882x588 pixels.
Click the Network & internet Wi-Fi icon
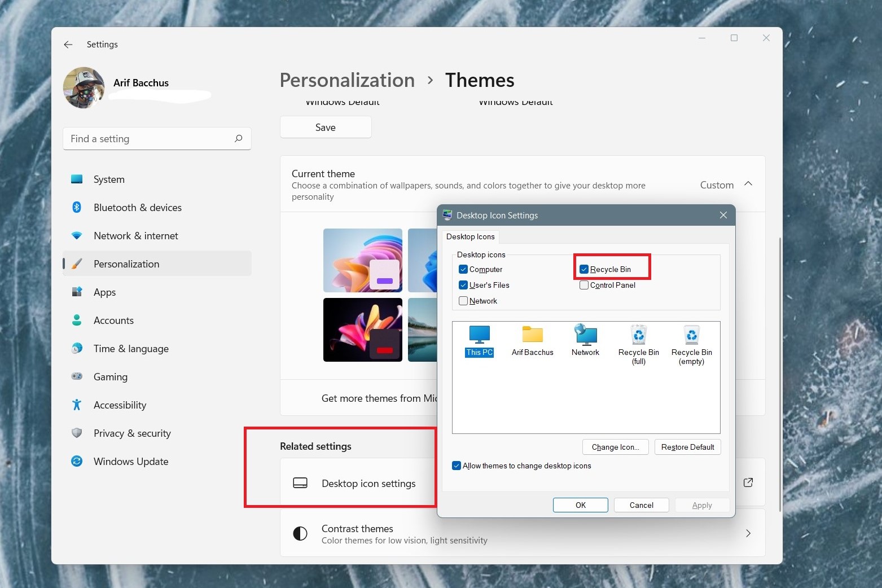coord(77,236)
